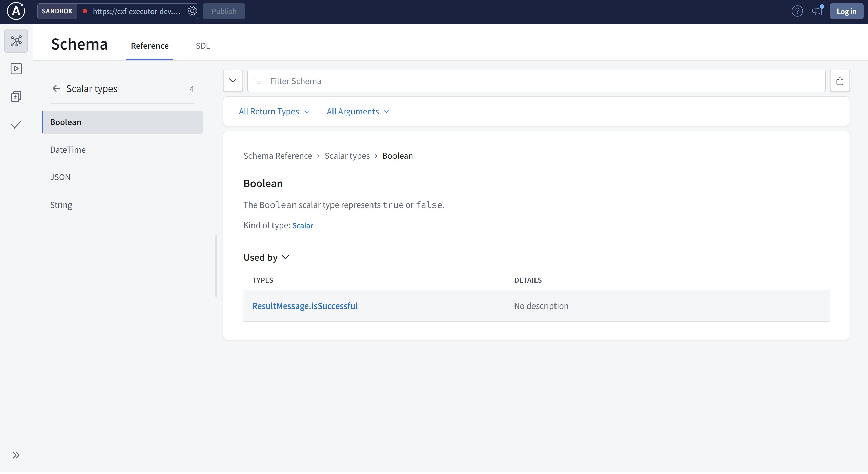Viewport: 868px width, 474px height.
Task: Expand the sidebar with double-chevron icon
Action: (16, 455)
